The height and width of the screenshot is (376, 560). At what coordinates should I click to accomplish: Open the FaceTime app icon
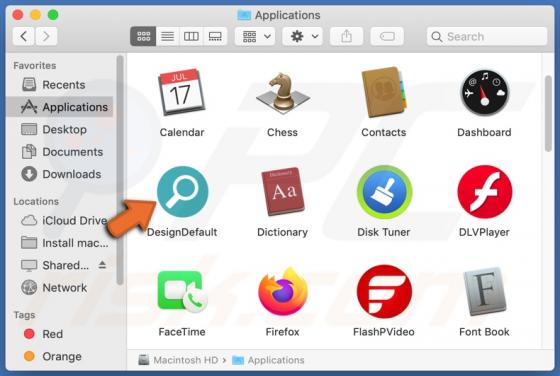182,291
